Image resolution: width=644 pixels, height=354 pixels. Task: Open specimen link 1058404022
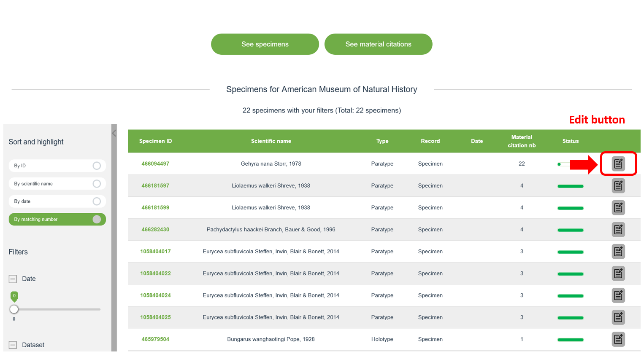pyautogui.click(x=155, y=273)
